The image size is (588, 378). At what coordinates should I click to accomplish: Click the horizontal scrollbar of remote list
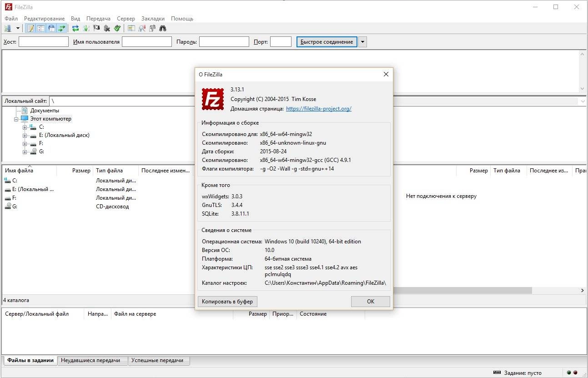[462, 290]
